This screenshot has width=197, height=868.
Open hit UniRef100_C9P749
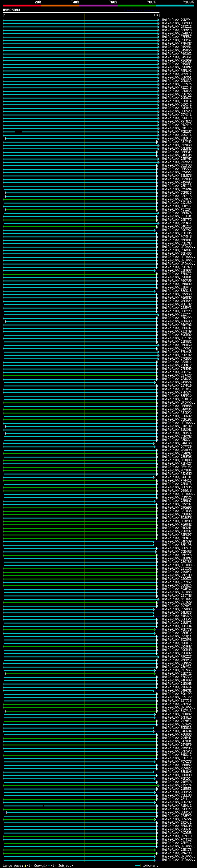[177, 267]
